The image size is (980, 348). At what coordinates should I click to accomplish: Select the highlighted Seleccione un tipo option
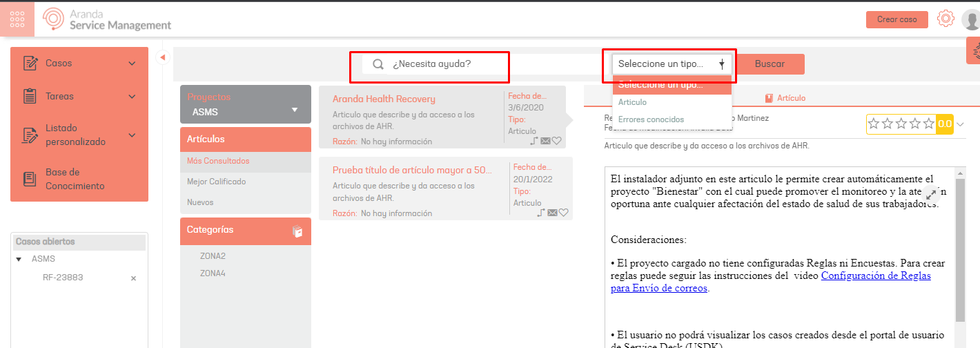(x=672, y=85)
